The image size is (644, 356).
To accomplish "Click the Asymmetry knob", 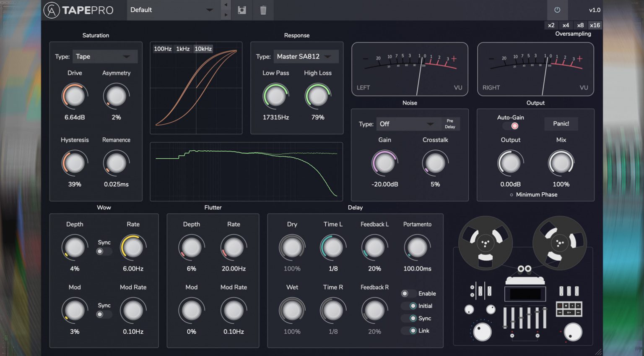I will pyautogui.click(x=116, y=96).
